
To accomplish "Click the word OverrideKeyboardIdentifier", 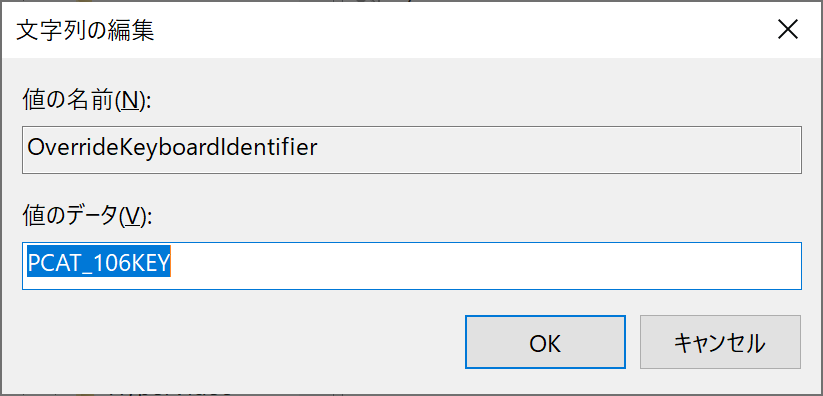I will click(x=172, y=148).
